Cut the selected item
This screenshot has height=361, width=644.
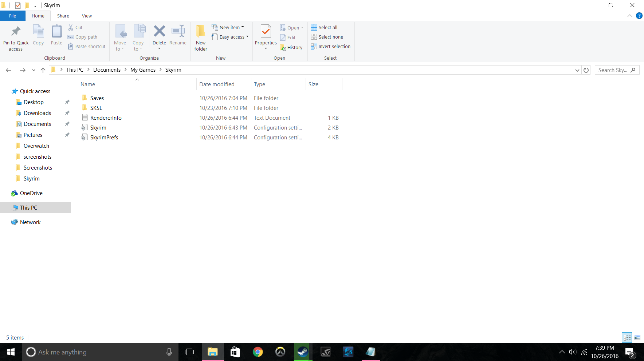click(x=75, y=27)
